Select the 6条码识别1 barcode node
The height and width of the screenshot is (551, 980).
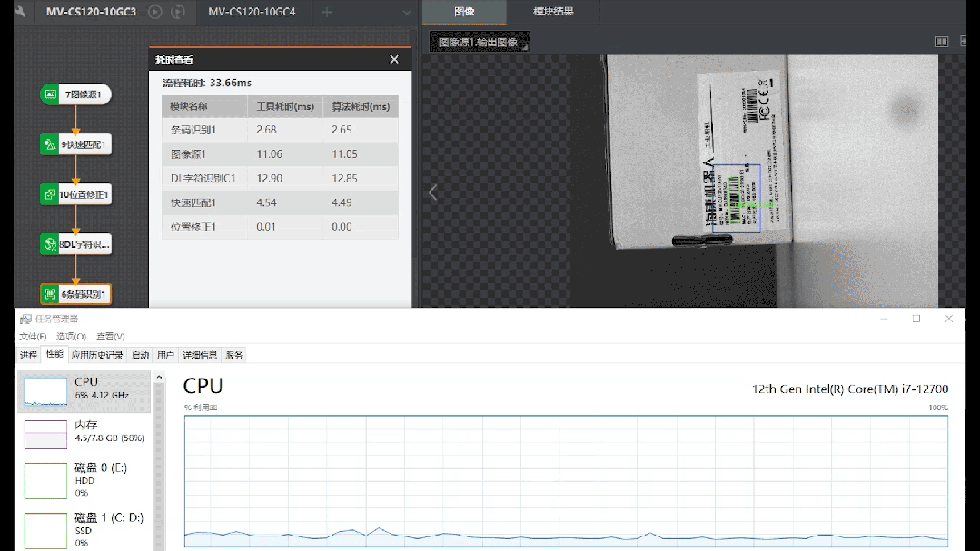[x=76, y=294]
